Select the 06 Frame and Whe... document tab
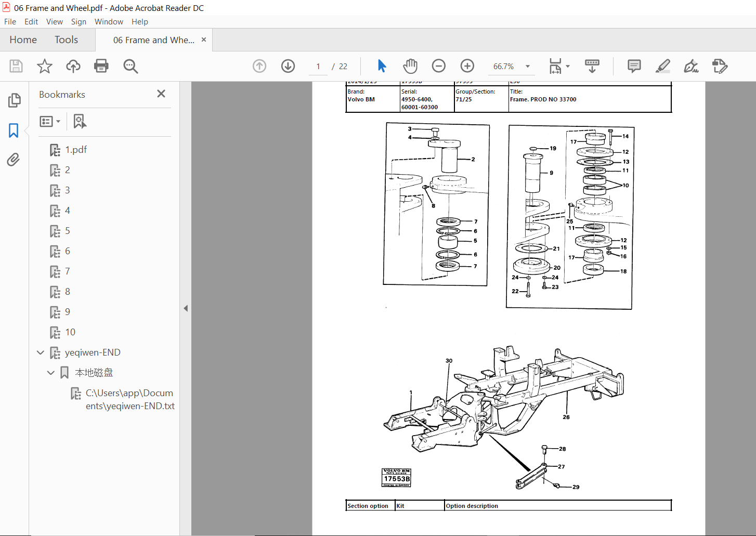 click(x=154, y=40)
